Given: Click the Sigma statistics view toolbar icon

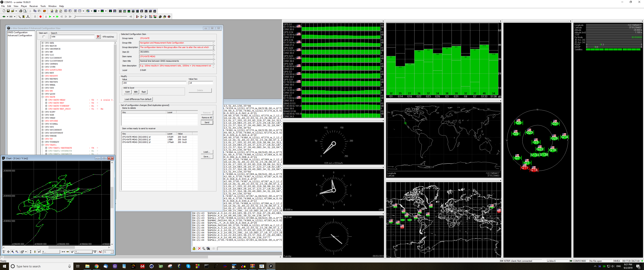Looking at the screenshot, I should [x=75, y=11].
